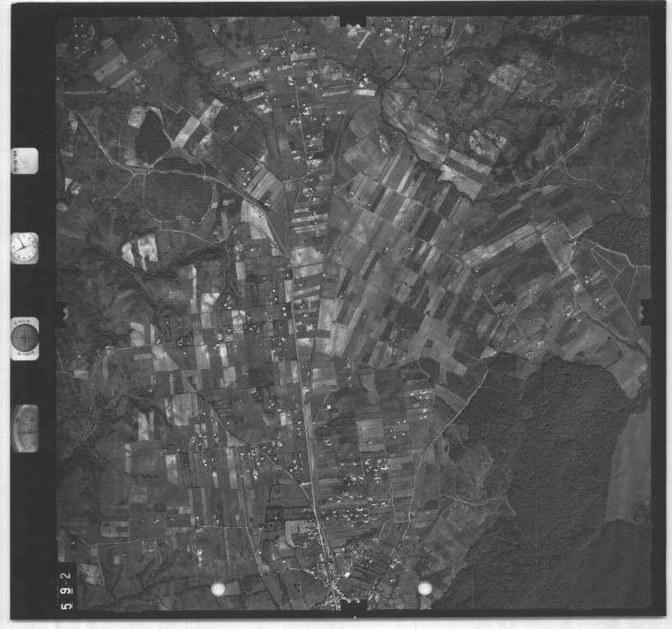This screenshot has width=672, height=629.
Task: Select the circular bubble level instrument
Action: [25, 337]
